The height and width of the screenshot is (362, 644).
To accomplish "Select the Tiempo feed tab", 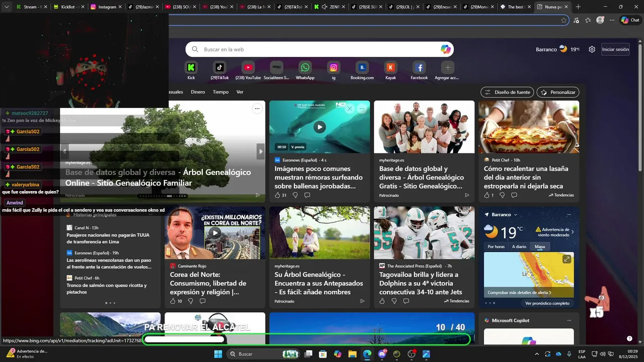I will pyautogui.click(x=220, y=92).
